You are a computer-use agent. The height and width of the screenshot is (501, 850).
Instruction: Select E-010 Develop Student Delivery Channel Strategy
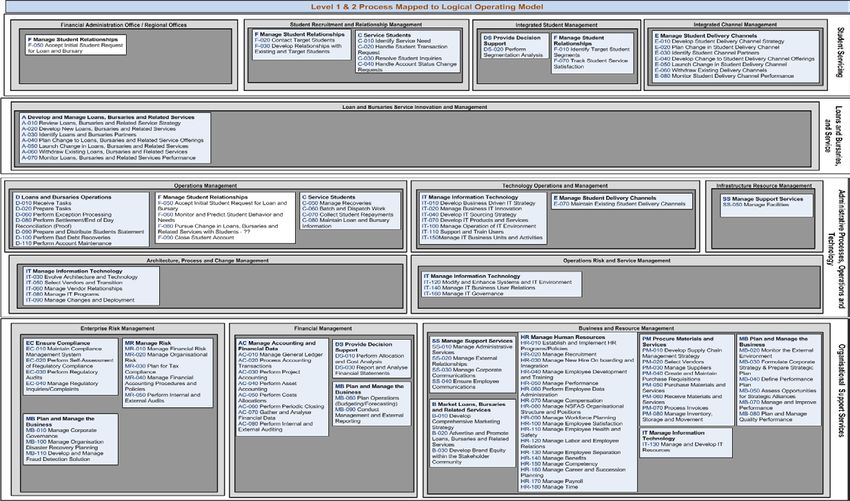[x=719, y=41]
